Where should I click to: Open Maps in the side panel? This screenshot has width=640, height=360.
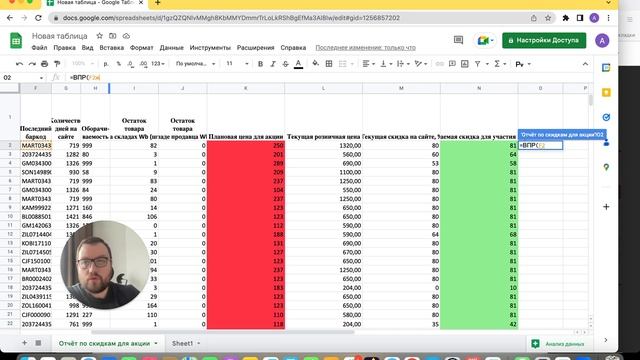[x=606, y=167]
